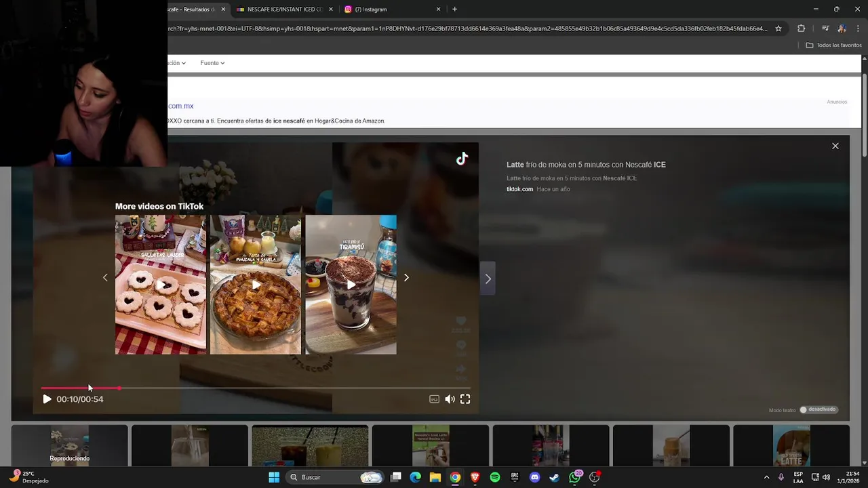
Task: Click the browser address bar URL
Action: click(468, 28)
